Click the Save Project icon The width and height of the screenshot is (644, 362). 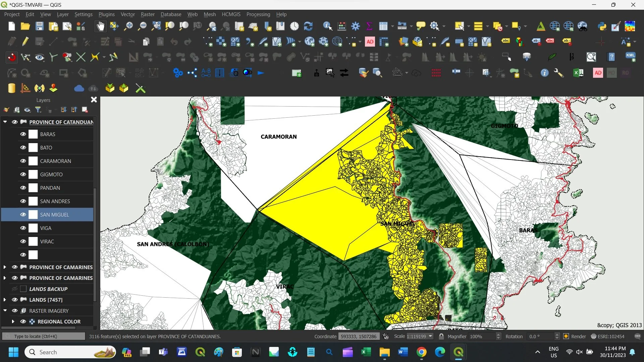tap(39, 26)
